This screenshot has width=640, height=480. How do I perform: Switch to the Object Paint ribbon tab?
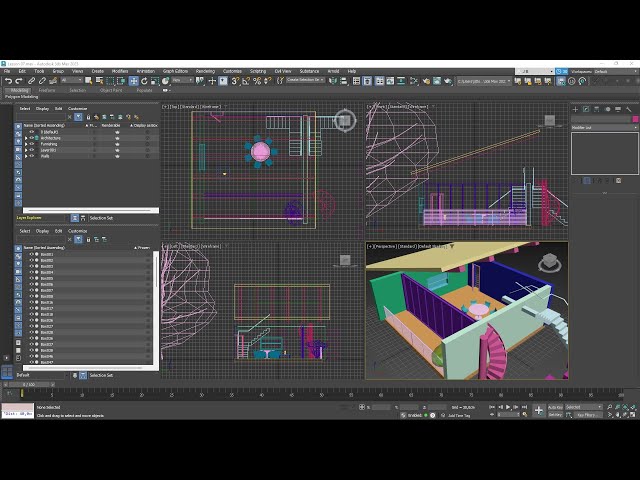[x=111, y=90]
